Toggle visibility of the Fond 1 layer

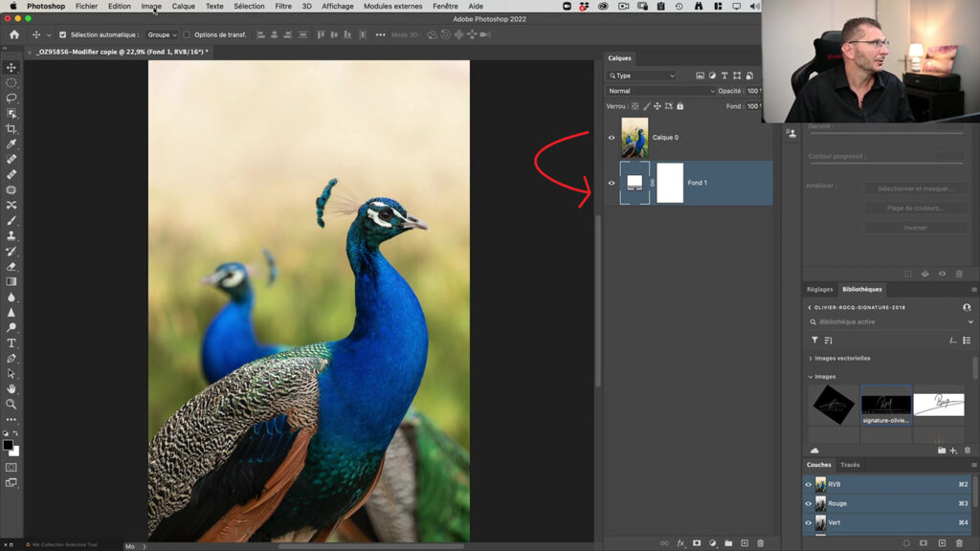(611, 182)
